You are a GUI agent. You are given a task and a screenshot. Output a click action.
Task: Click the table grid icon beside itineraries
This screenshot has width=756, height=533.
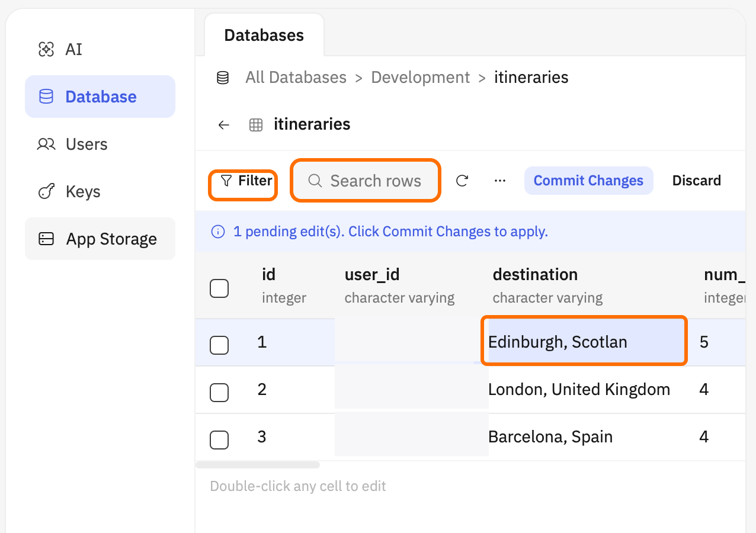tap(256, 125)
